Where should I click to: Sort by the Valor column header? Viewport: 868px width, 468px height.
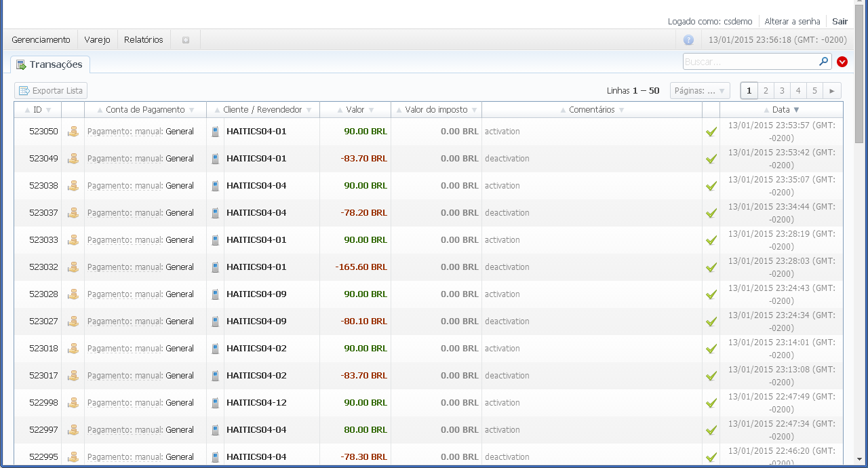(355, 110)
